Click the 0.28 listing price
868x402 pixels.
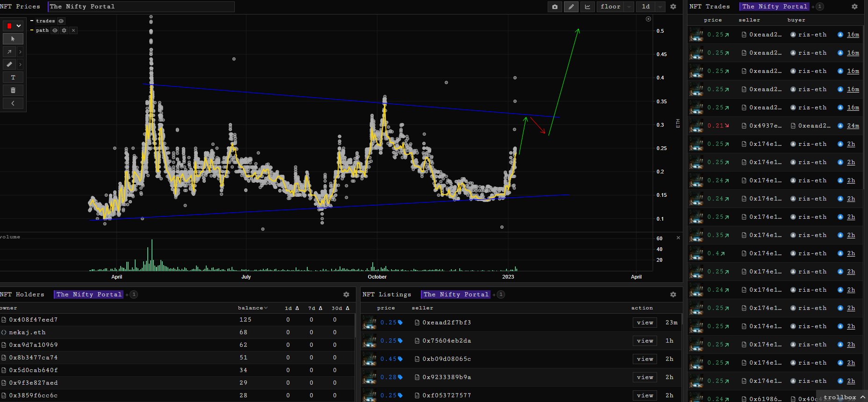(388, 377)
